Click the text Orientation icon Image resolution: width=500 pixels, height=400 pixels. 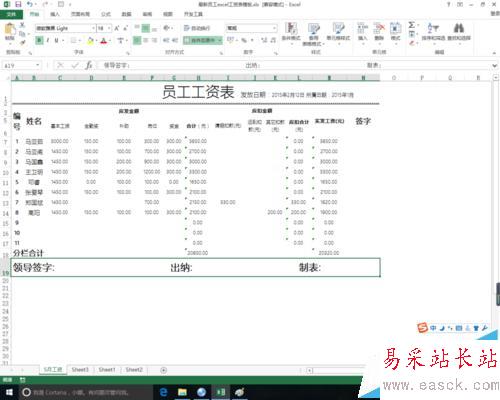pos(167,28)
